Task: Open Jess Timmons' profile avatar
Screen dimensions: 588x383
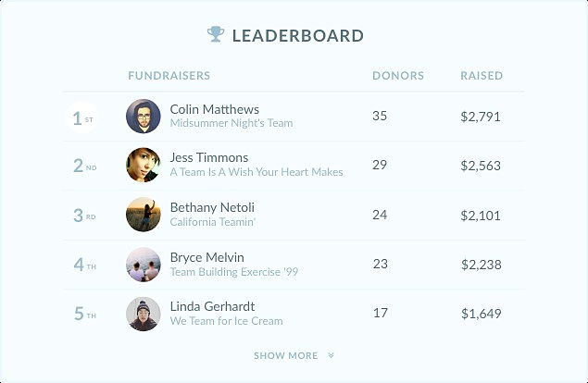Action: coord(144,165)
